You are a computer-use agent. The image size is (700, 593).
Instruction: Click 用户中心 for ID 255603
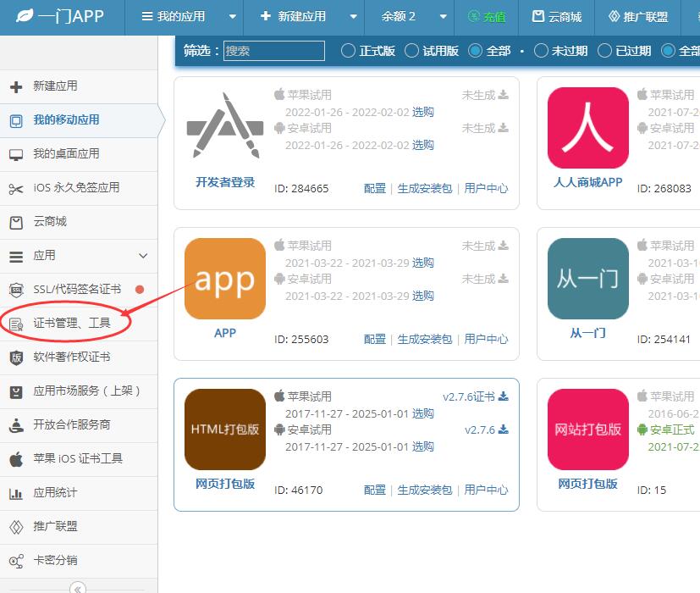[x=486, y=339]
